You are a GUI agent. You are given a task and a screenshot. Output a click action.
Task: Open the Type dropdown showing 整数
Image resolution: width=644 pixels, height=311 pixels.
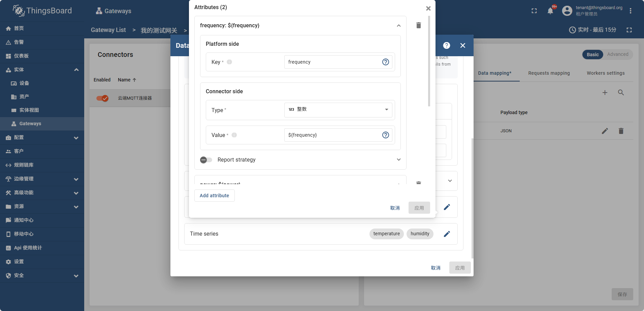[x=338, y=110]
